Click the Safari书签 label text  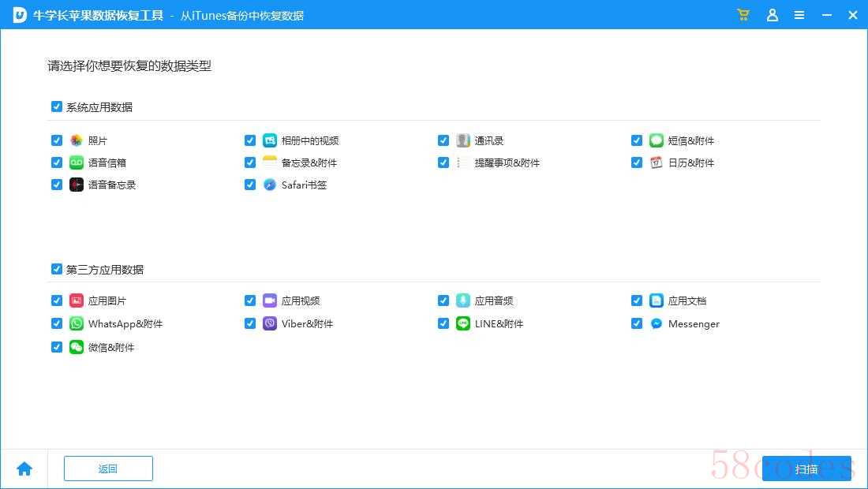coord(304,185)
